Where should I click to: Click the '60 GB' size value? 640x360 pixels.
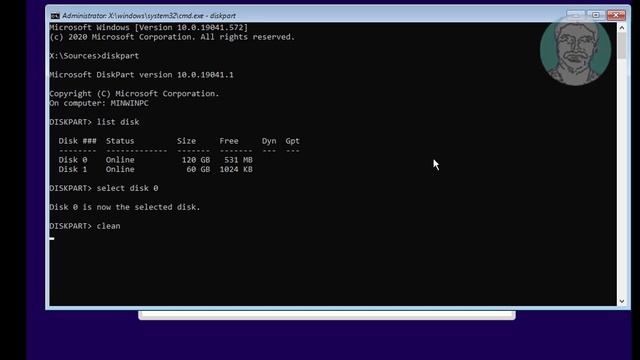[x=198, y=169]
